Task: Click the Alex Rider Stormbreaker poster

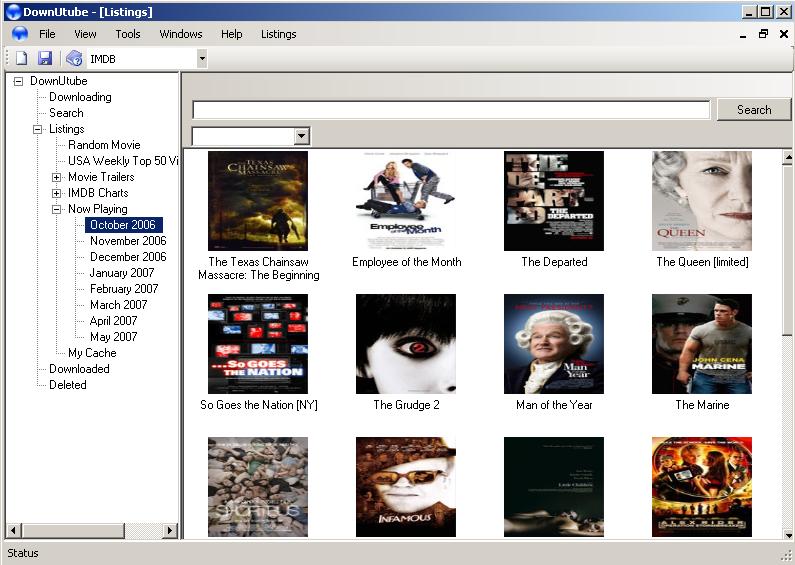Action: coord(702,487)
